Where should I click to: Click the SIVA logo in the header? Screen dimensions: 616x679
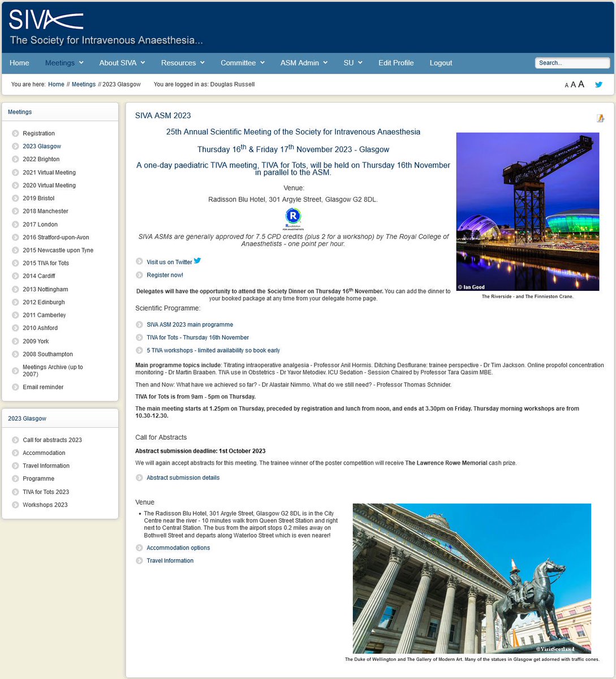46,20
